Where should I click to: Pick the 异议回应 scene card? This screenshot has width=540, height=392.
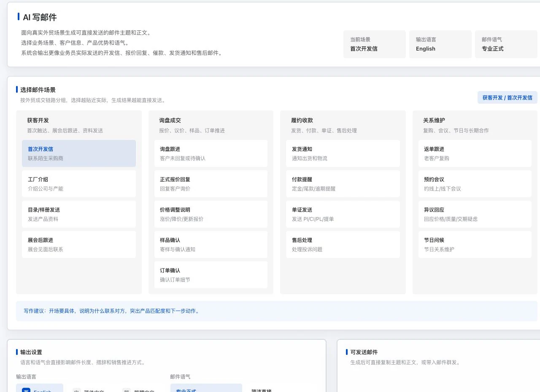tap(475, 214)
